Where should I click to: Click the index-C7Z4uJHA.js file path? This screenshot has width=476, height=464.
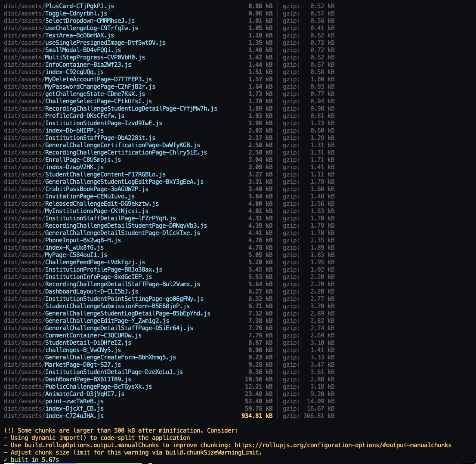click(x=74, y=416)
